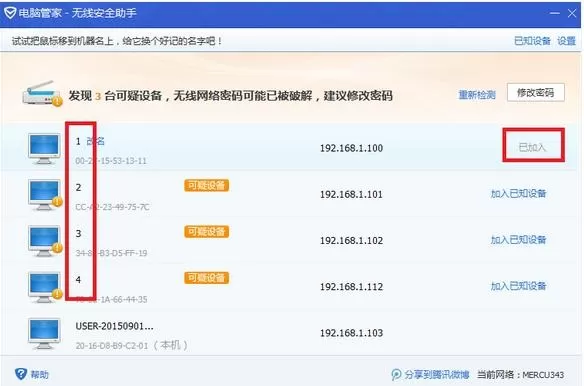Click MAC address ending 15-53-13-11
The image size is (584, 386).
[111, 161]
